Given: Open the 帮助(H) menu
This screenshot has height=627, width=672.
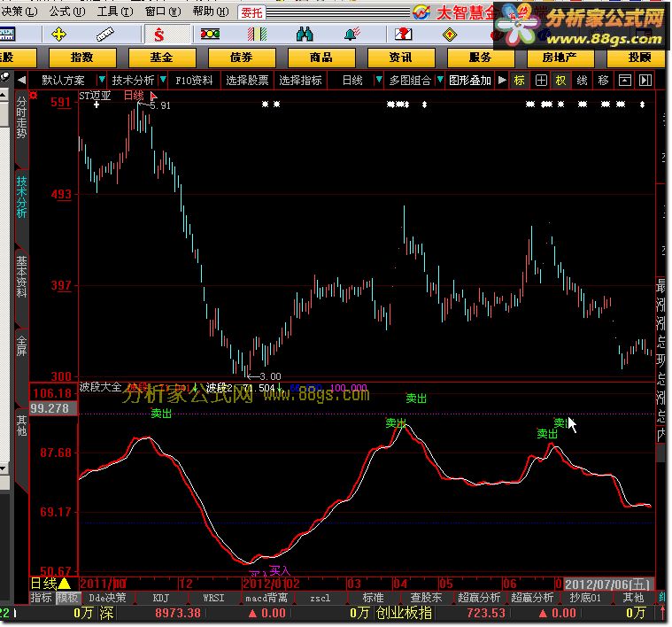Looking at the screenshot, I should click(211, 12).
